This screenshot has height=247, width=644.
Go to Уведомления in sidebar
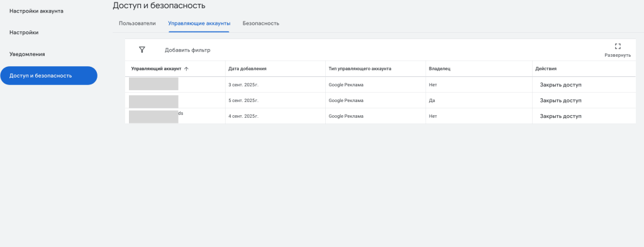[27, 54]
